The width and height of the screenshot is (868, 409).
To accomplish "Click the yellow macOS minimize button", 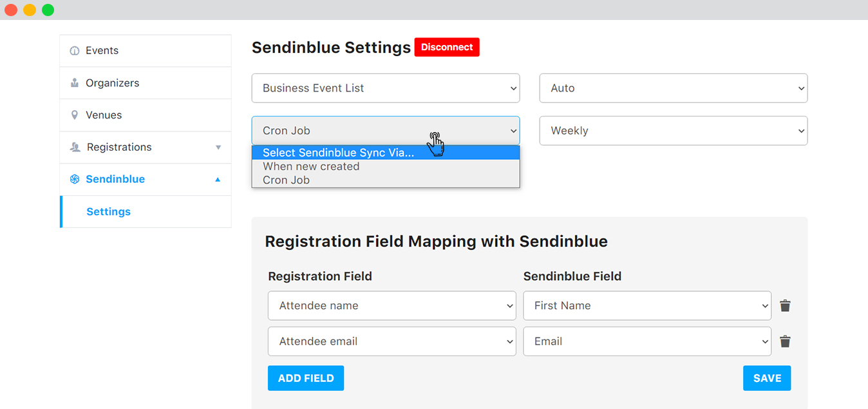I will (x=30, y=10).
